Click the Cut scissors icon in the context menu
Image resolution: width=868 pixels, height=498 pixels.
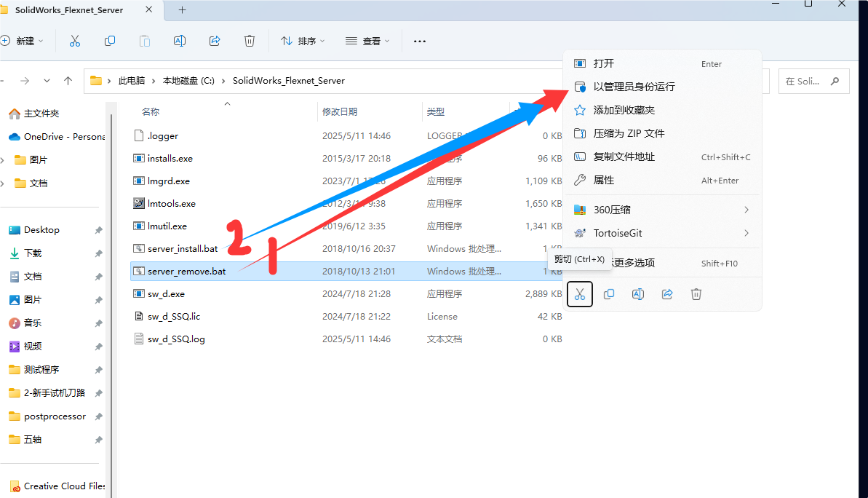coord(580,294)
